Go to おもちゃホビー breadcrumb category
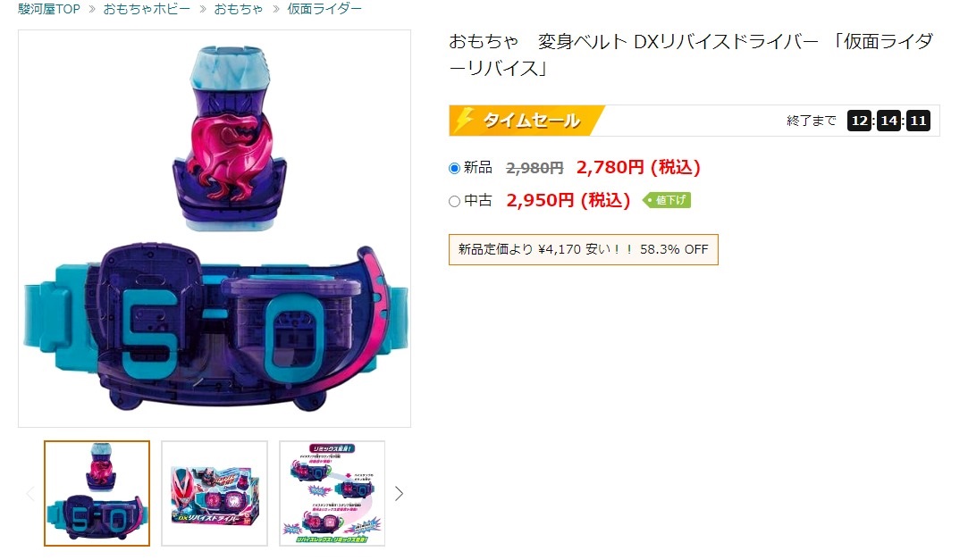Screen dimensions: 968x560 point(147,9)
